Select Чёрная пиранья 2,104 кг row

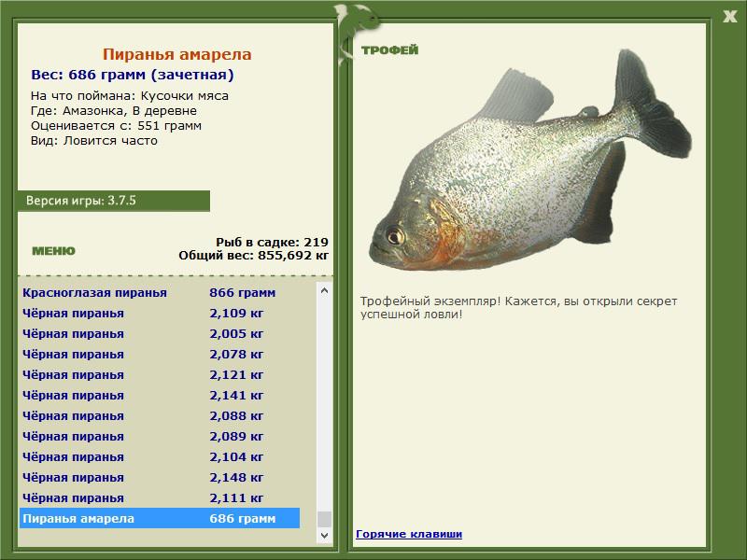point(160,456)
